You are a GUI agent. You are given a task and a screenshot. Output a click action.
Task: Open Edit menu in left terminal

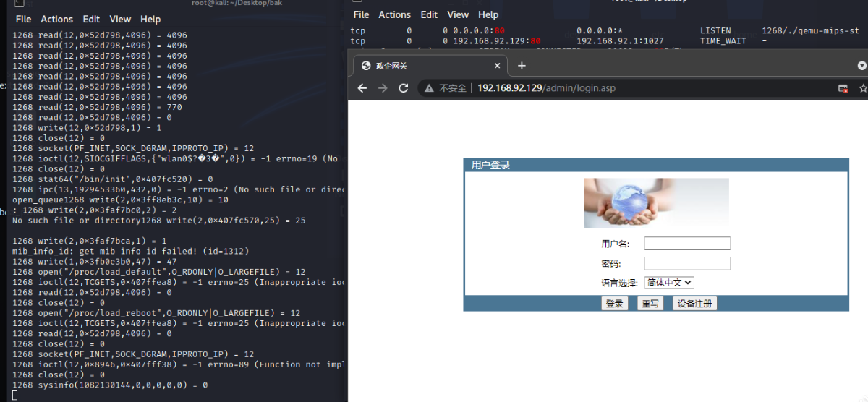pyautogui.click(x=91, y=20)
